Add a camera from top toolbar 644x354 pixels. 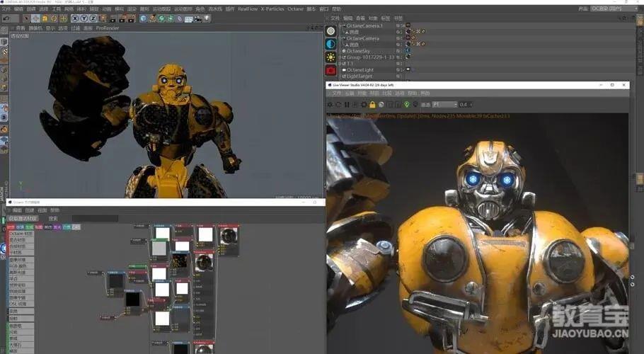(x=198, y=18)
